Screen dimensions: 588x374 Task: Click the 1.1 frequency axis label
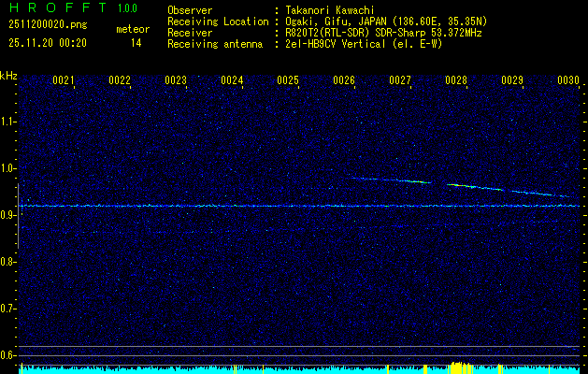pyautogui.click(x=8, y=122)
